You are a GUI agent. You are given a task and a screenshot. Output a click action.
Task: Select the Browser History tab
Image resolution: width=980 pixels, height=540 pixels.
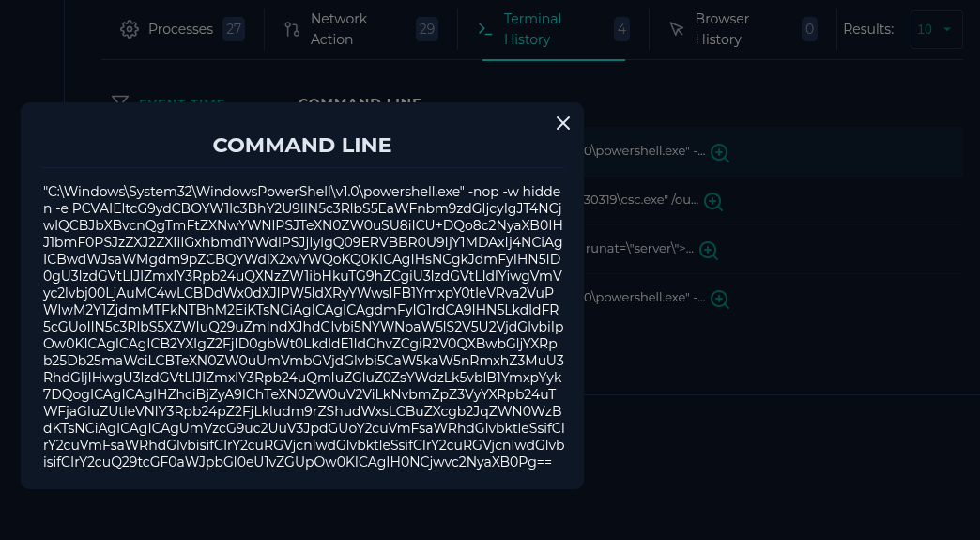[x=721, y=29]
